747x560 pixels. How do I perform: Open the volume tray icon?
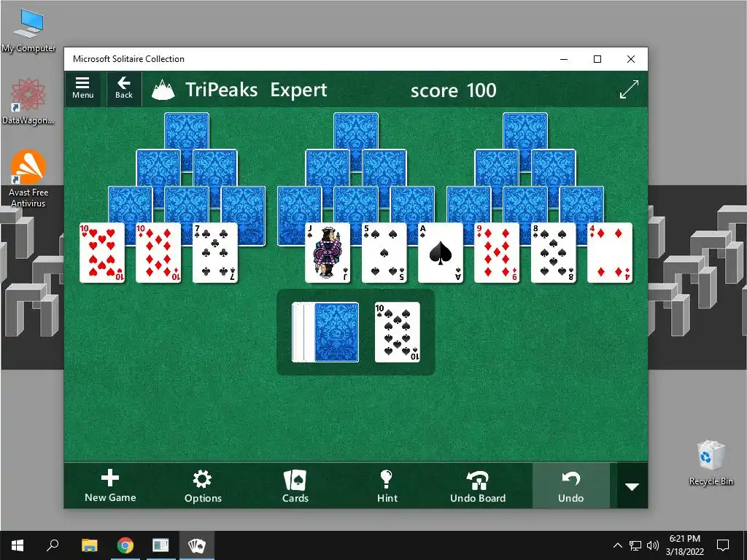pyautogui.click(x=653, y=545)
